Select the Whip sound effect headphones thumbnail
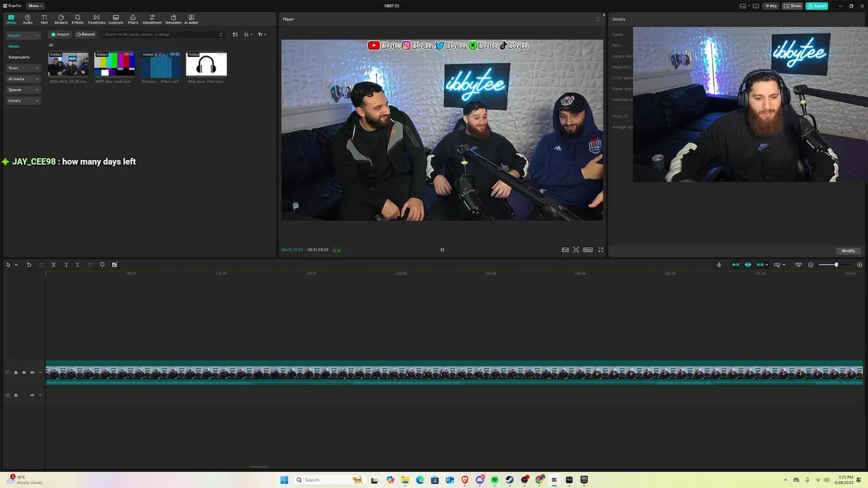Screen dimensions: 868x488 coord(206,64)
